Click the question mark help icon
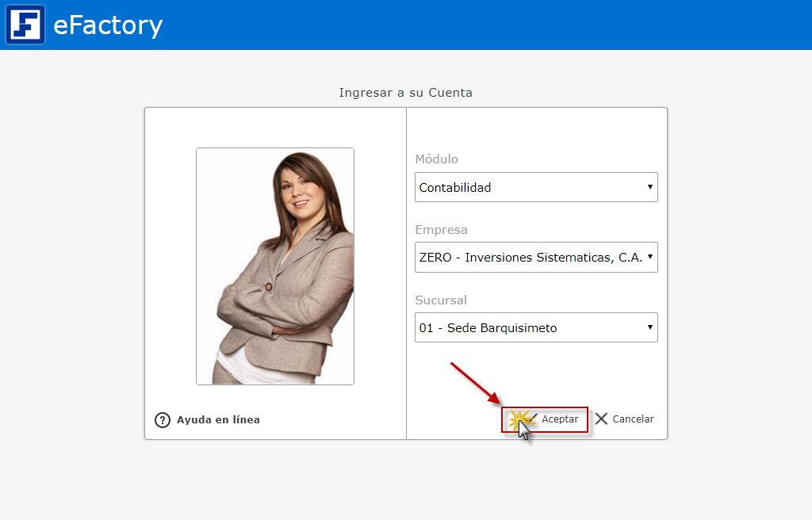This screenshot has height=520, width=812. click(x=163, y=420)
